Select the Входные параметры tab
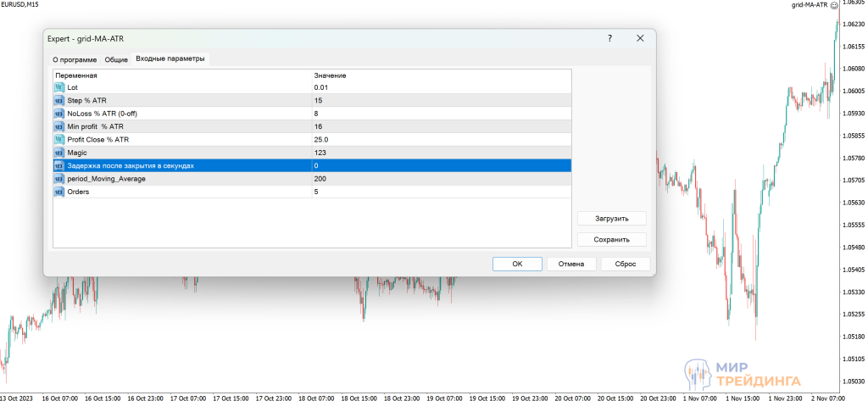 (x=170, y=58)
